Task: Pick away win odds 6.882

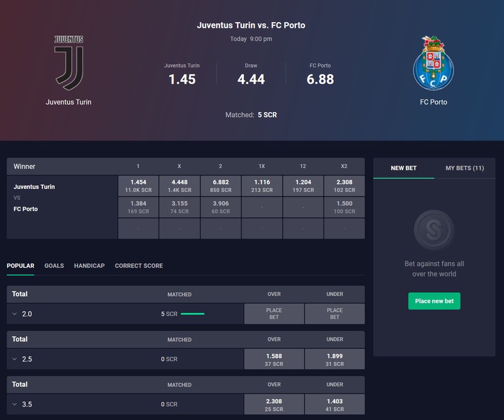Action: [221, 186]
